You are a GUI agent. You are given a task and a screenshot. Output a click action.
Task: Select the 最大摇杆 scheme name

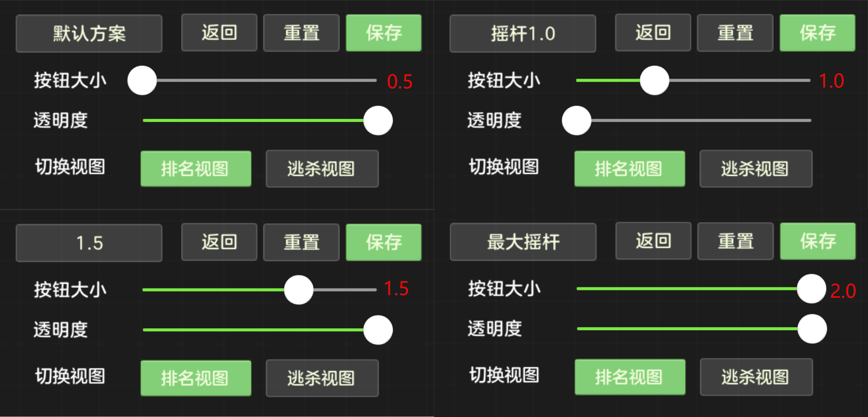523,242
